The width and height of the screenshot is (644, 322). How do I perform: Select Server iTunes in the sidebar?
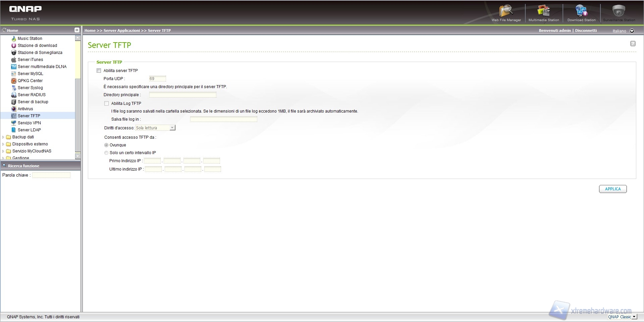30,60
